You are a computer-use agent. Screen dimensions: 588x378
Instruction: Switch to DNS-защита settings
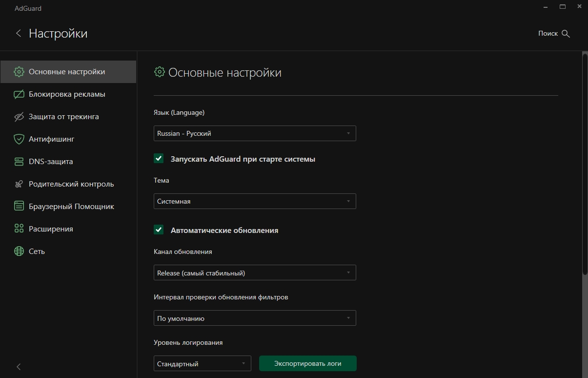pyautogui.click(x=68, y=162)
